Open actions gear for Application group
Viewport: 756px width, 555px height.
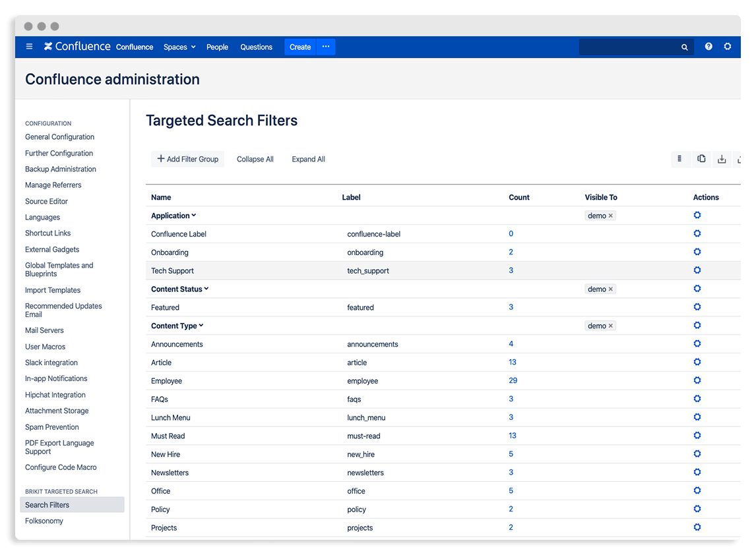[x=697, y=216]
